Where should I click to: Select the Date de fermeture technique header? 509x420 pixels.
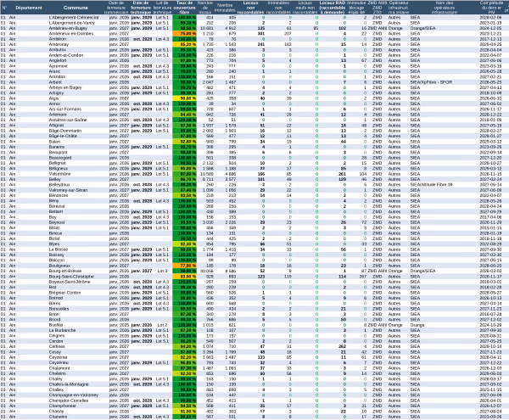140,7
